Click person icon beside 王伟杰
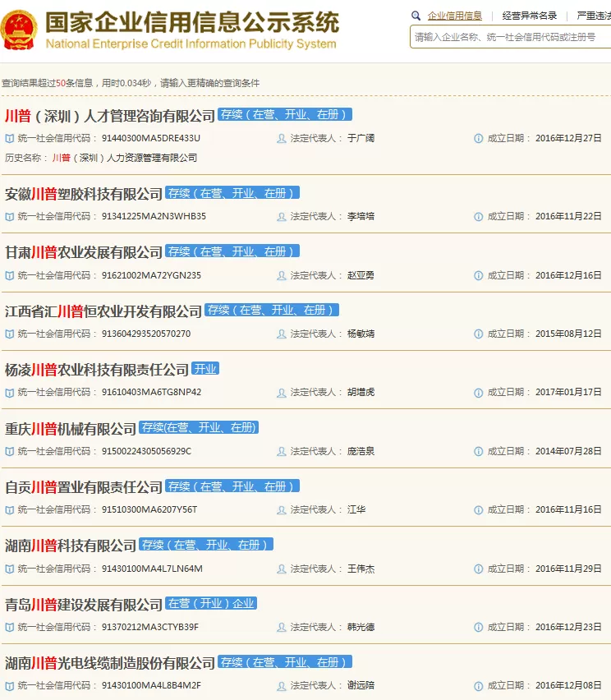 click(282, 569)
